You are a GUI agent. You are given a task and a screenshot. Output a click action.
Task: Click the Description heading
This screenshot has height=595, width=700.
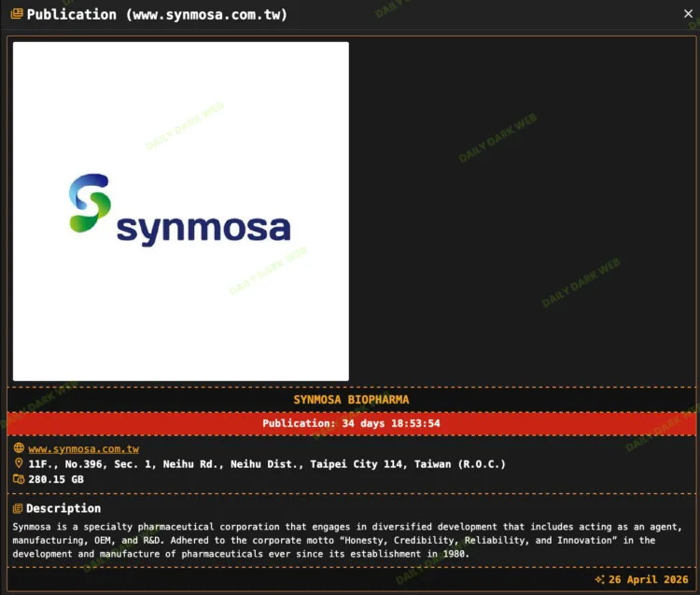pos(63,508)
